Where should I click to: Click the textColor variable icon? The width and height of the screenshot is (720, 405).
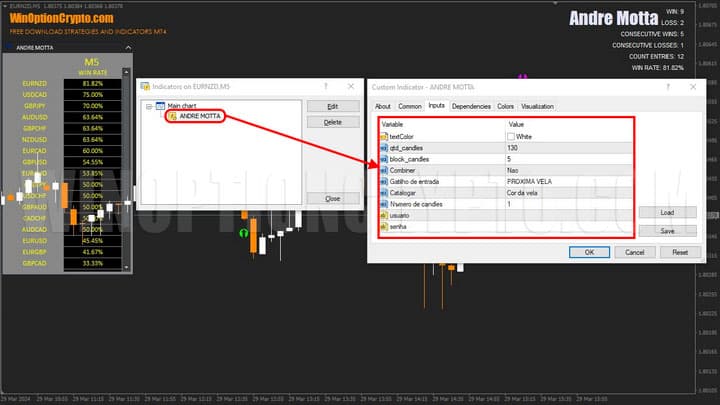click(x=384, y=136)
